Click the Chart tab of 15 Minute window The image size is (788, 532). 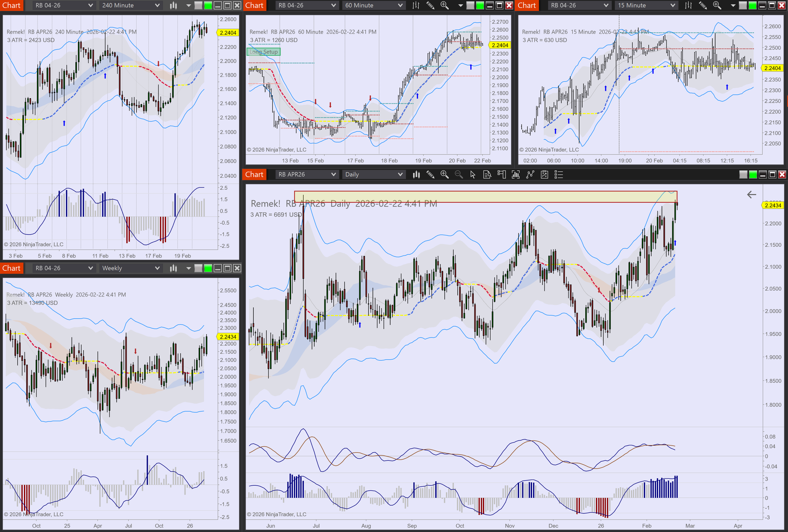pos(527,5)
